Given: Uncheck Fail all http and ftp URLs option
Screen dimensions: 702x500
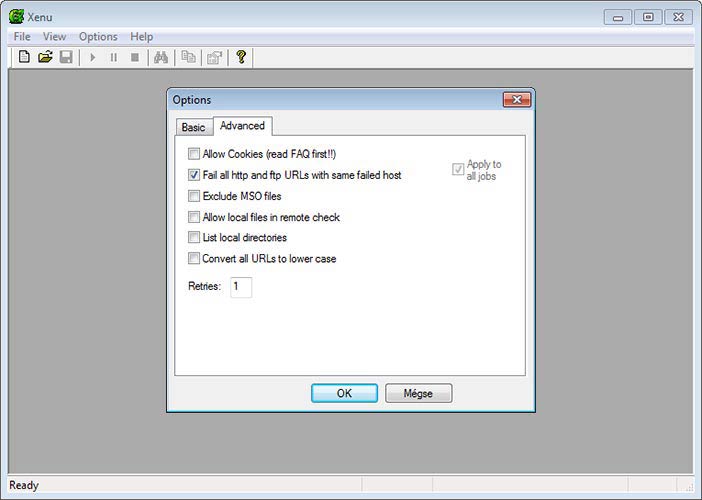Looking at the screenshot, I should click(x=194, y=175).
